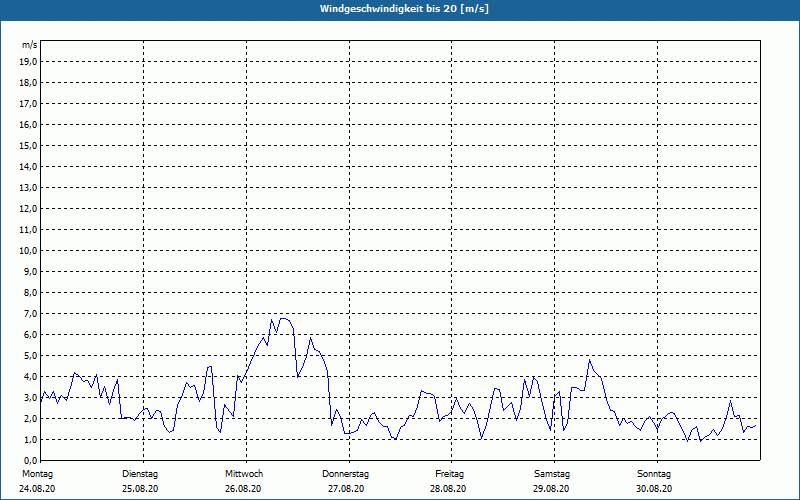Click the date 28.08.20

[x=448, y=489]
